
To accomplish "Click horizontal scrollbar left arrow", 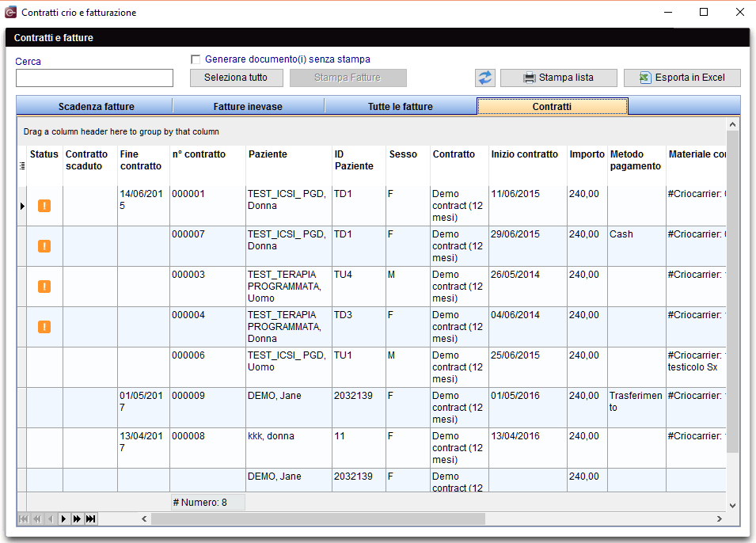I will (144, 519).
